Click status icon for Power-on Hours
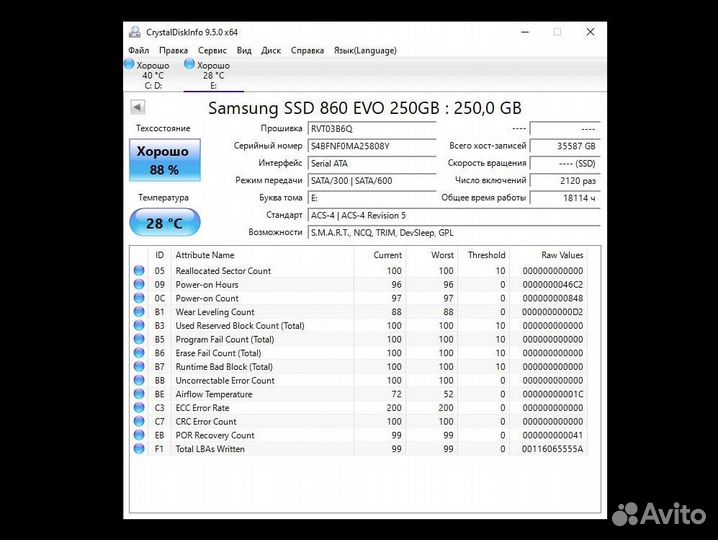 (139, 284)
